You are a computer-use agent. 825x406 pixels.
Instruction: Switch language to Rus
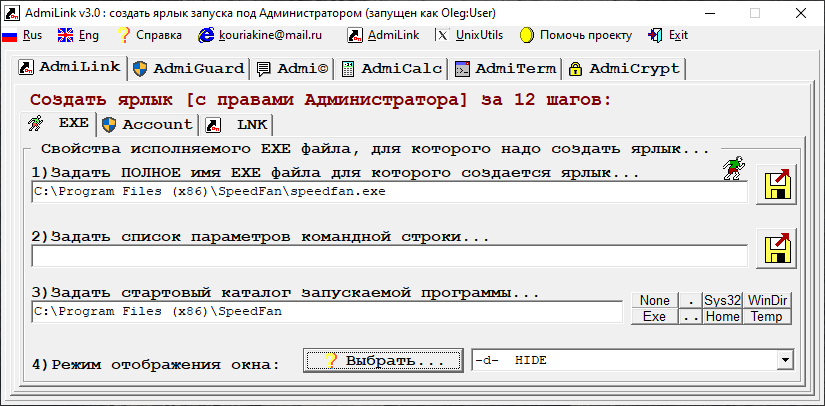pyautogui.click(x=23, y=35)
